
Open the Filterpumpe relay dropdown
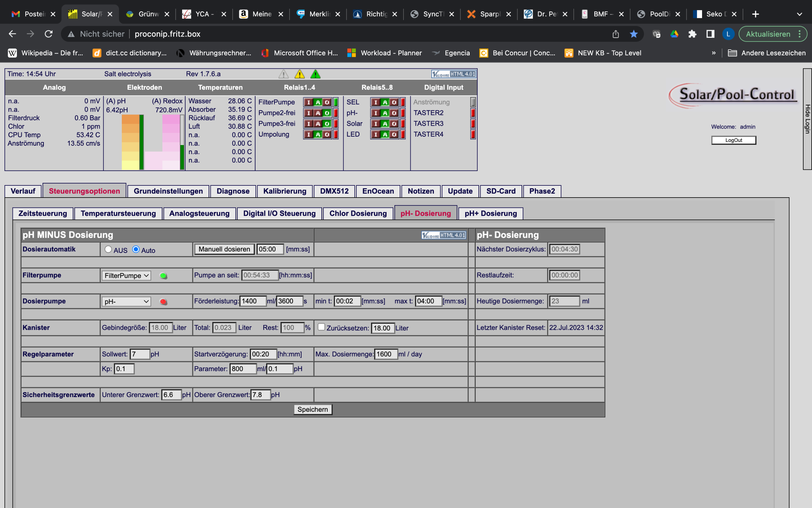pos(126,275)
